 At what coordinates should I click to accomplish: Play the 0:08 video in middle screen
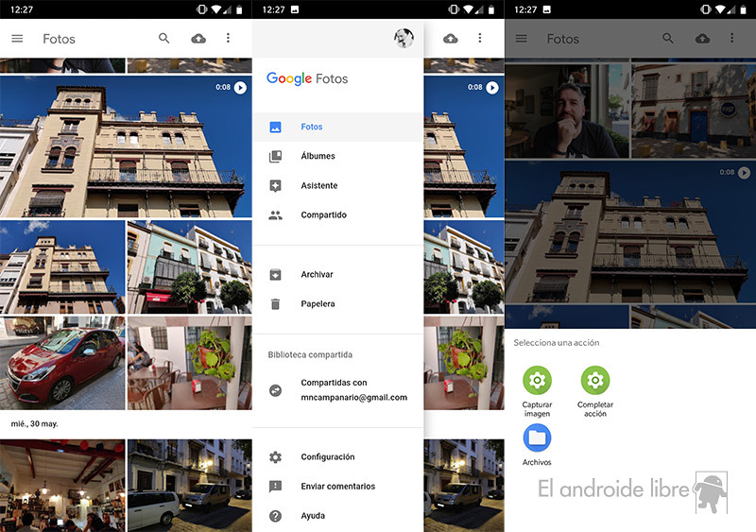[492, 87]
